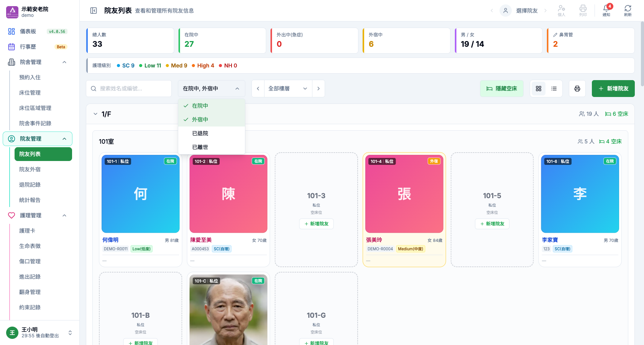Navigate to 院友外宿
Image resolution: width=644 pixels, height=345 pixels.
tap(30, 169)
